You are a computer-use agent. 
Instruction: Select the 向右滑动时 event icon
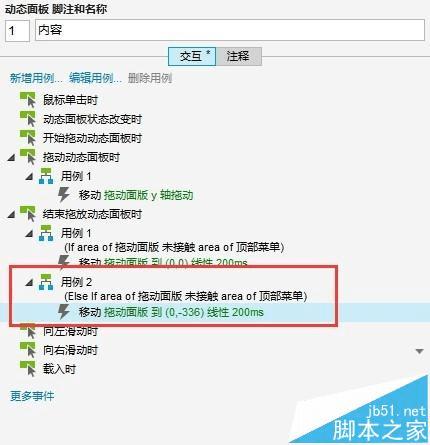tap(28, 350)
